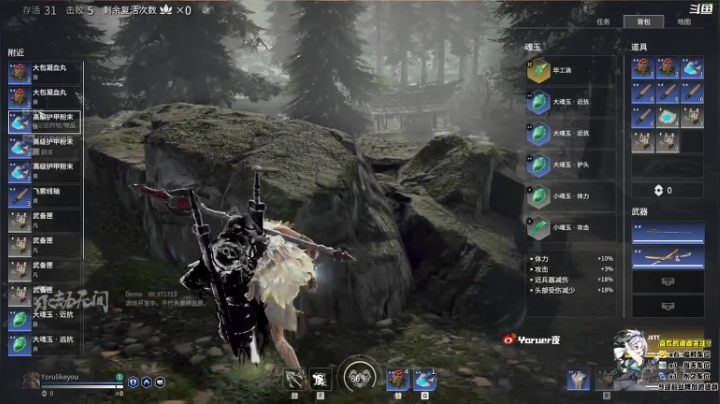Click the 附近 section header

(x=16, y=52)
